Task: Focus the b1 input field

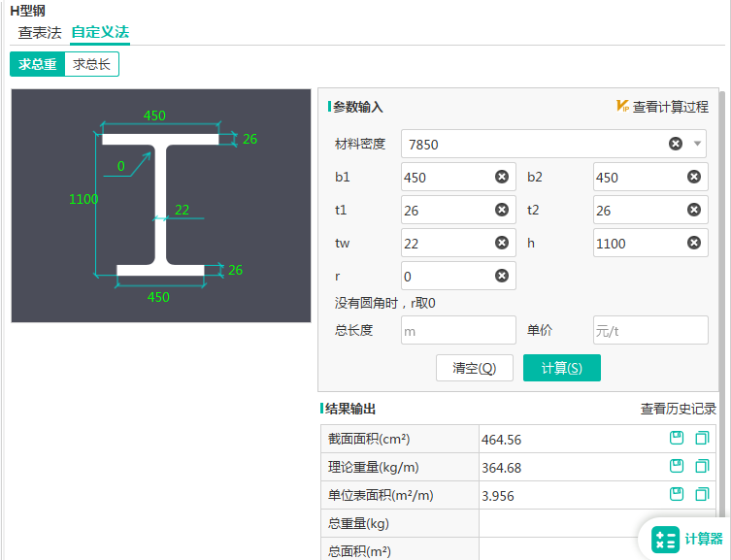Action: coord(458,177)
